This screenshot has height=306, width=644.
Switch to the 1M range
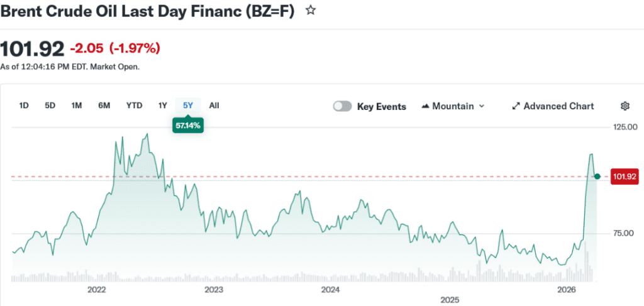click(x=77, y=106)
